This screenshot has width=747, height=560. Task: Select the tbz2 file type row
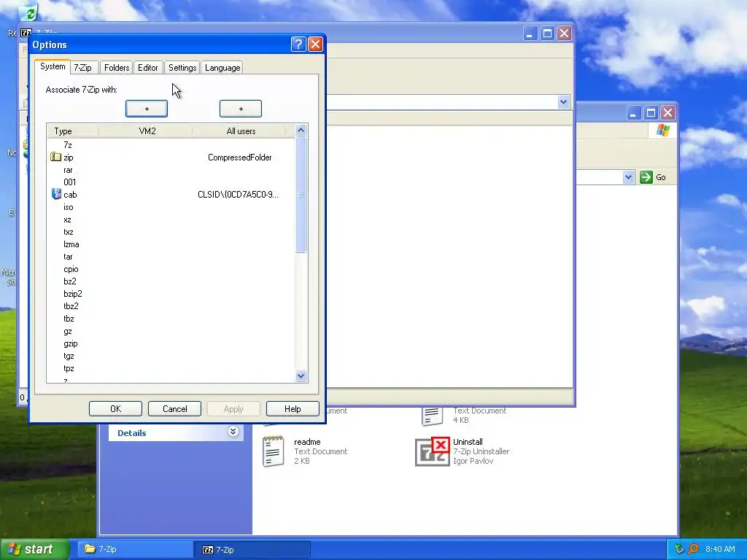click(171, 306)
